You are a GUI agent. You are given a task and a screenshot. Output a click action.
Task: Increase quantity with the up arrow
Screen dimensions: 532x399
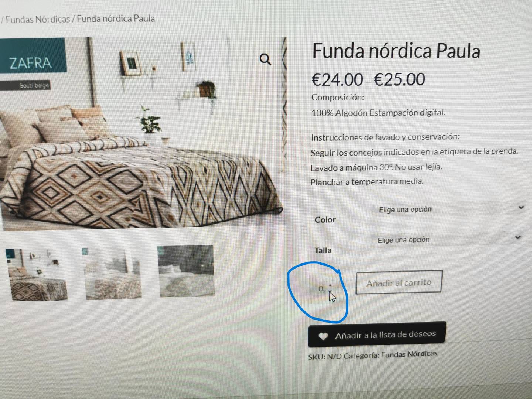(x=330, y=286)
